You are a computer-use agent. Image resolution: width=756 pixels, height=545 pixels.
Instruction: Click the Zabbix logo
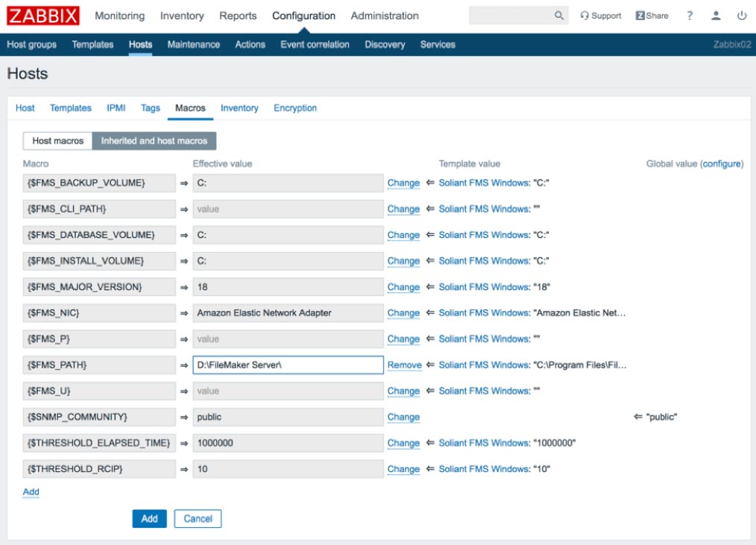pos(43,16)
